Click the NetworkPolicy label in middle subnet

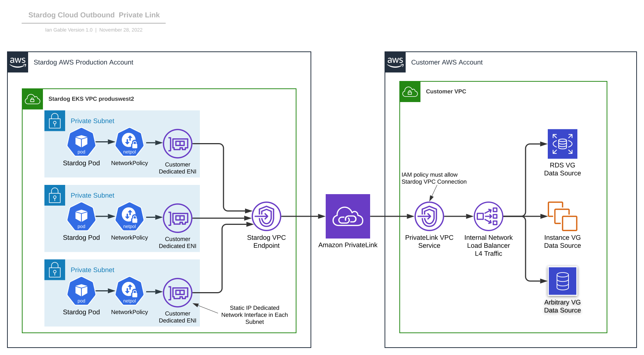[x=130, y=238]
